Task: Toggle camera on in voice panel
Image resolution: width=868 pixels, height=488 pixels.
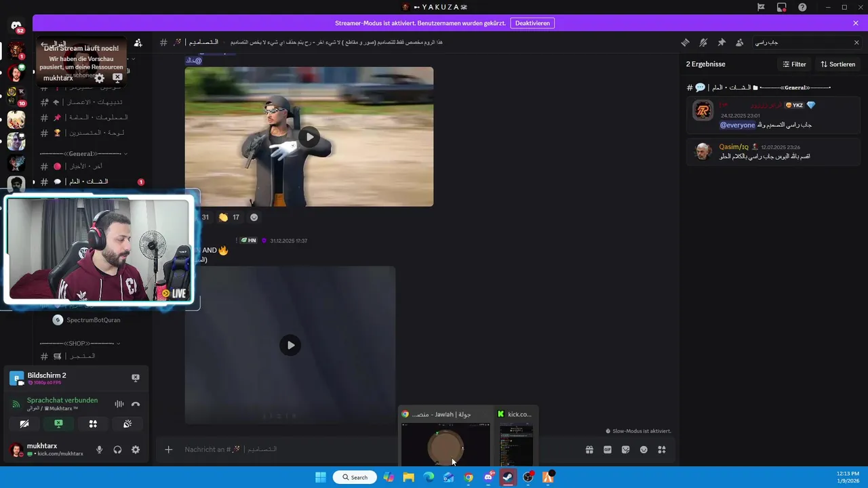Action: pyautogui.click(x=24, y=424)
